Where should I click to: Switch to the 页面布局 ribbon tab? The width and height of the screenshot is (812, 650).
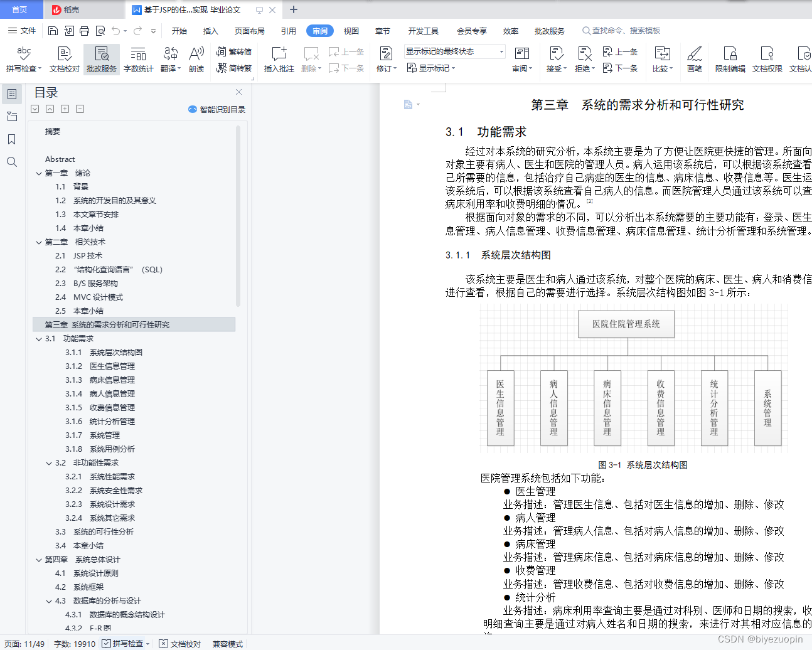249,30
